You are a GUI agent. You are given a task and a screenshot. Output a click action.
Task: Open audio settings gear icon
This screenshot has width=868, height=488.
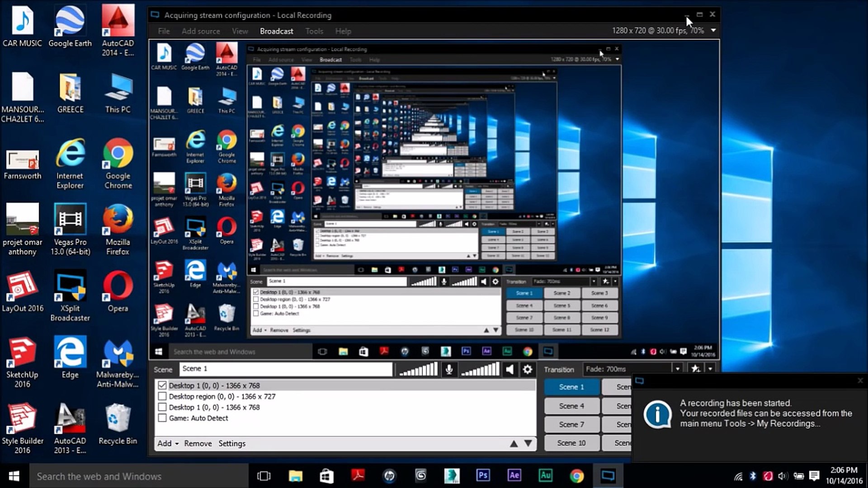click(527, 370)
